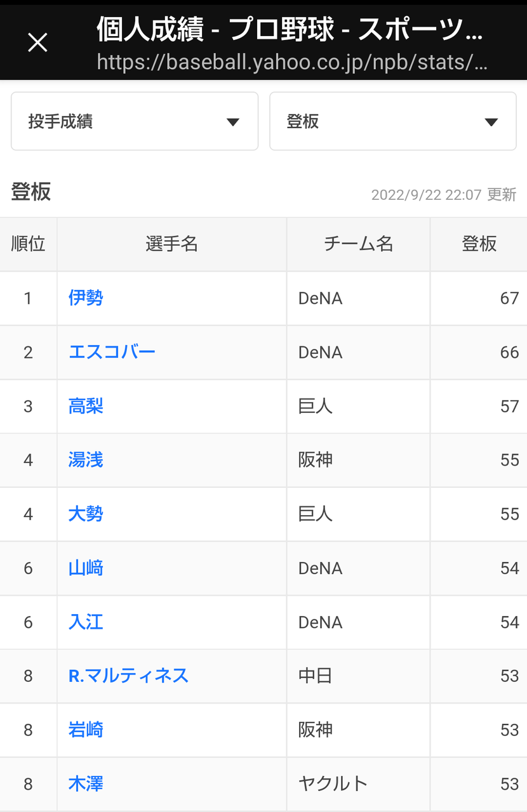Open player 山﨑 profile link
Image resolution: width=527 pixels, height=812 pixels.
point(86,568)
